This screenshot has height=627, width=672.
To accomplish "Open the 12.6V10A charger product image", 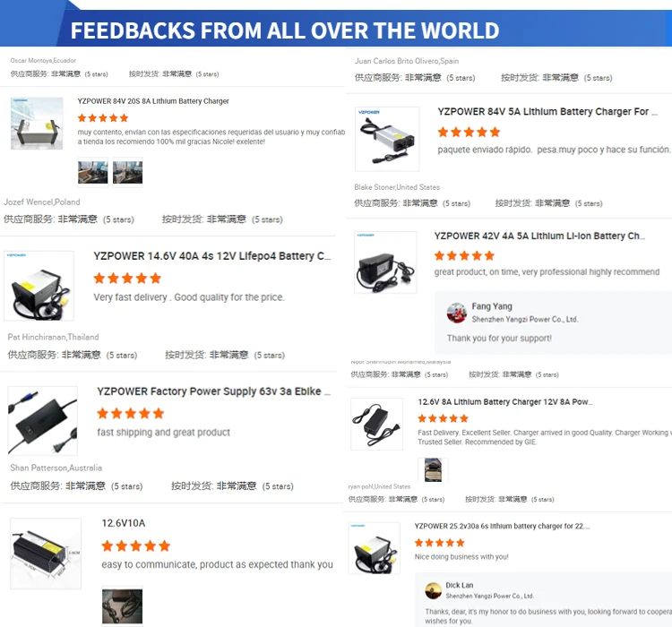I will click(x=46, y=554).
